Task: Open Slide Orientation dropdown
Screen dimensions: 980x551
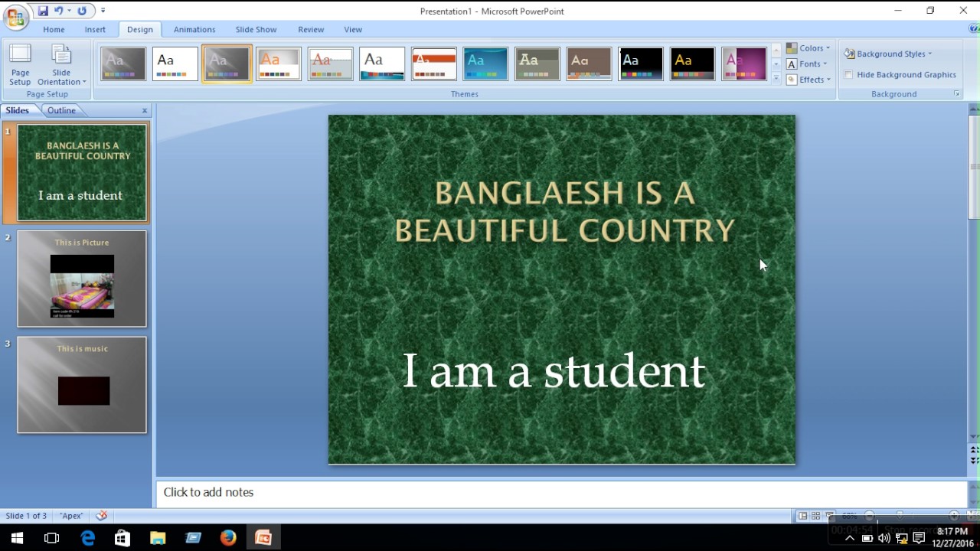Action: coord(61,65)
